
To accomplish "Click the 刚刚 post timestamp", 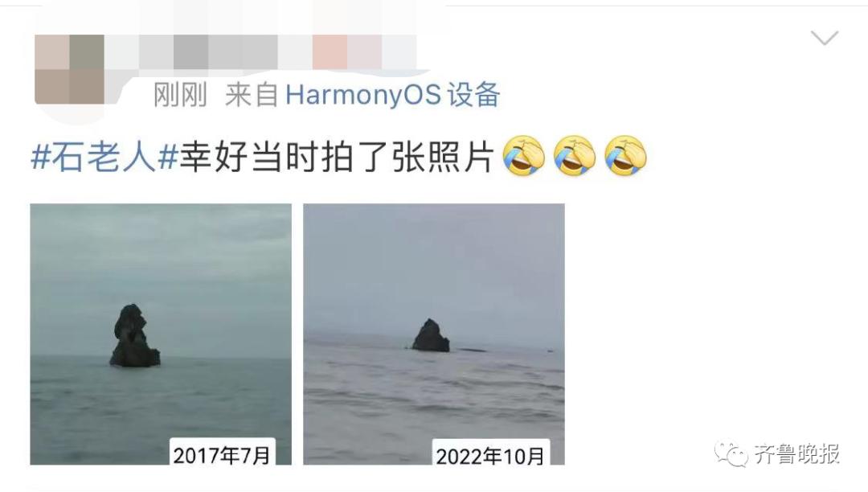I will tap(180, 95).
